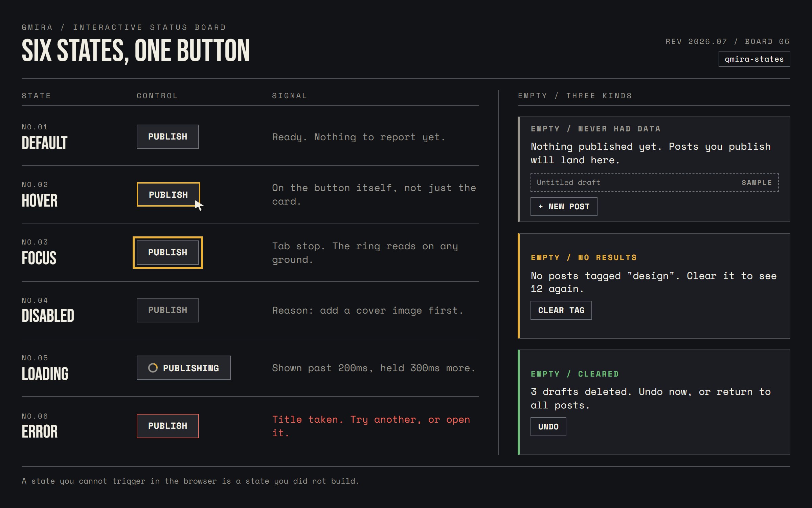Click the Clear Tag button
This screenshot has height=508, width=812.
(561, 310)
